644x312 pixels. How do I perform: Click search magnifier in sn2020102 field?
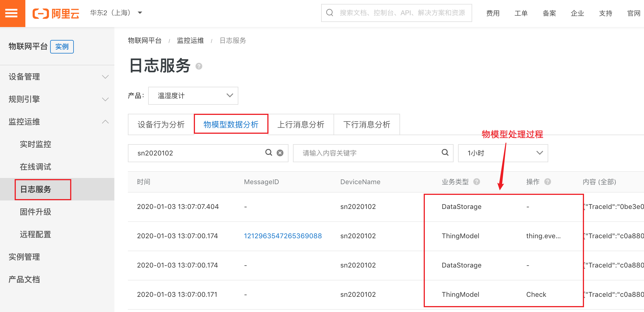click(x=269, y=153)
